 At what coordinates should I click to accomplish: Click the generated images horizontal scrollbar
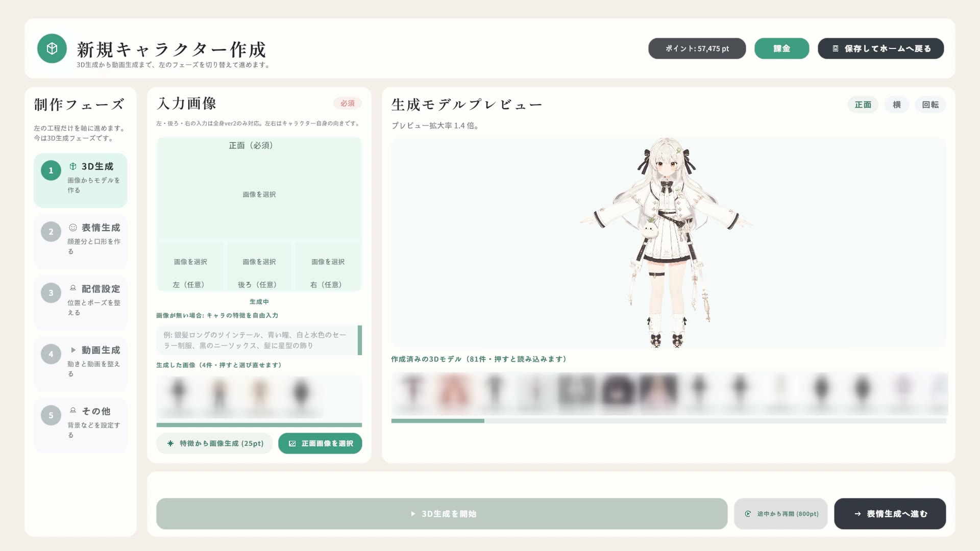[259, 425]
